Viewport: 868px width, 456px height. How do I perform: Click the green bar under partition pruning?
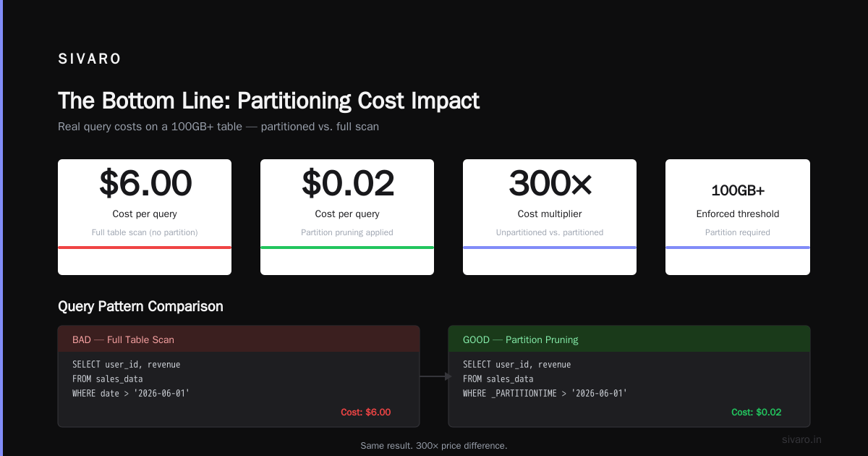(x=347, y=248)
